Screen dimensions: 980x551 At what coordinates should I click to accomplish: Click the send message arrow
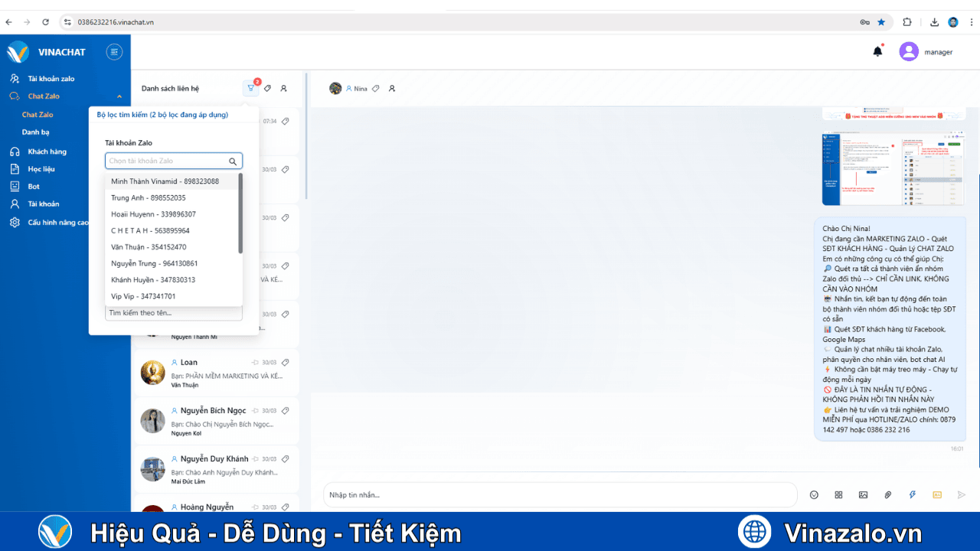pyautogui.click(x=962, y=494)
